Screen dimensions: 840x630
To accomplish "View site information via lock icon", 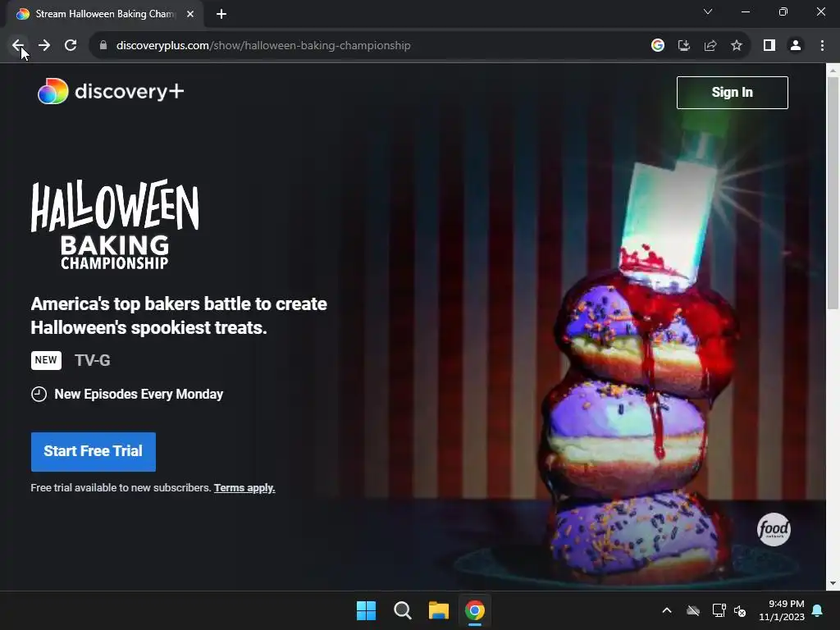I will pyautogui.click(x=103, y=46).
